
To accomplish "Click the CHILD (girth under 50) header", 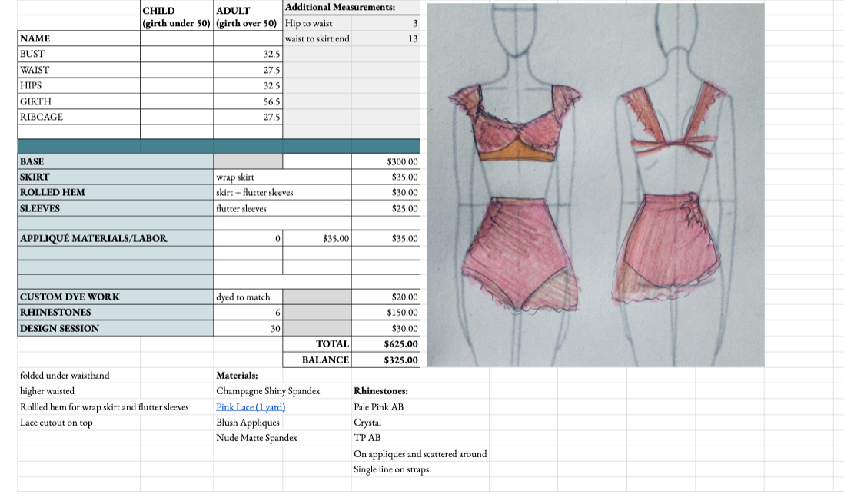I will [x=177, y=17].
